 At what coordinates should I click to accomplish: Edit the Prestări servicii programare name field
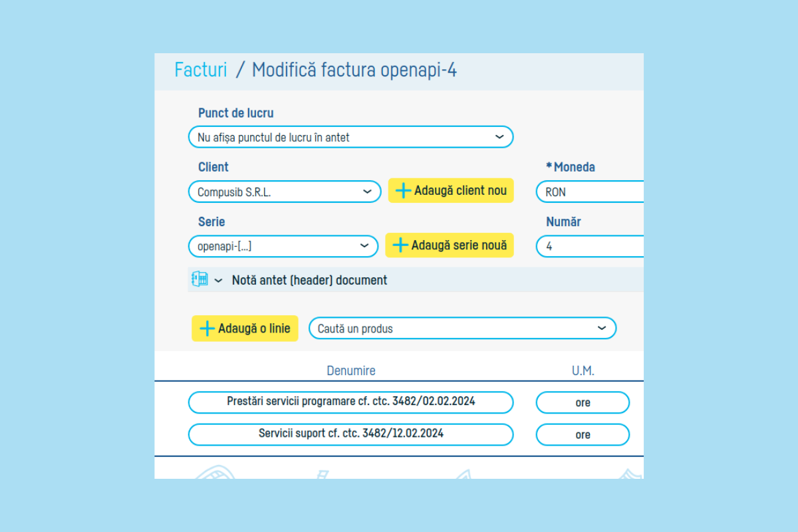(350, 402)
